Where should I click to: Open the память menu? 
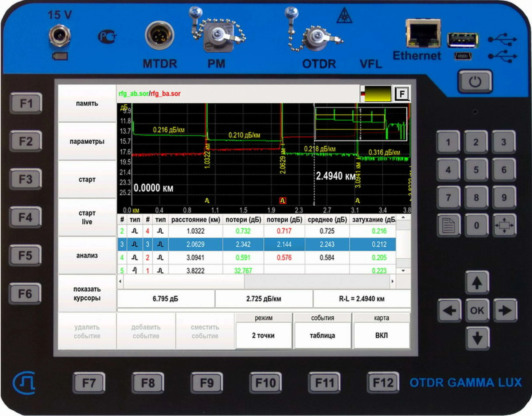click(87, 103)
